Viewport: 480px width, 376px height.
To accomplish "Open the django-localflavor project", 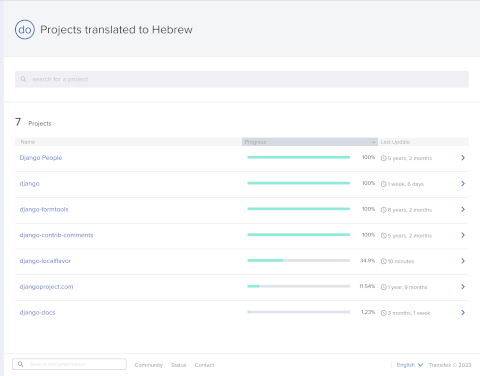I will coord(45,261).
